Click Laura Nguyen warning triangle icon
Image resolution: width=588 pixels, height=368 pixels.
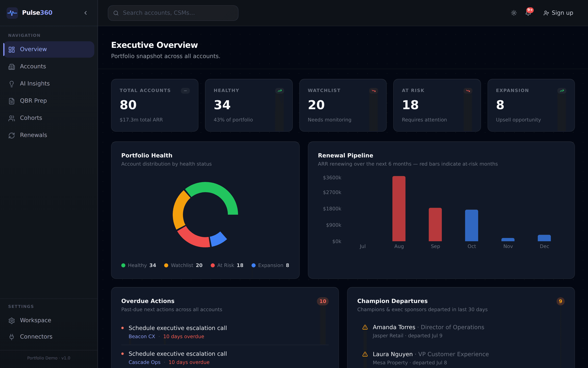(365, 354)
